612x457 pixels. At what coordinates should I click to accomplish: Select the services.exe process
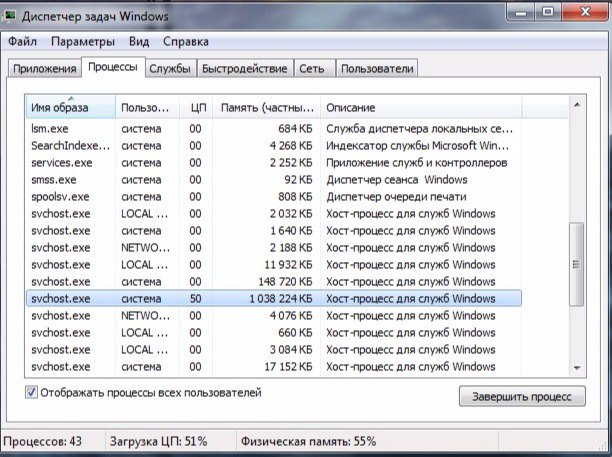[x=273, y=162]
